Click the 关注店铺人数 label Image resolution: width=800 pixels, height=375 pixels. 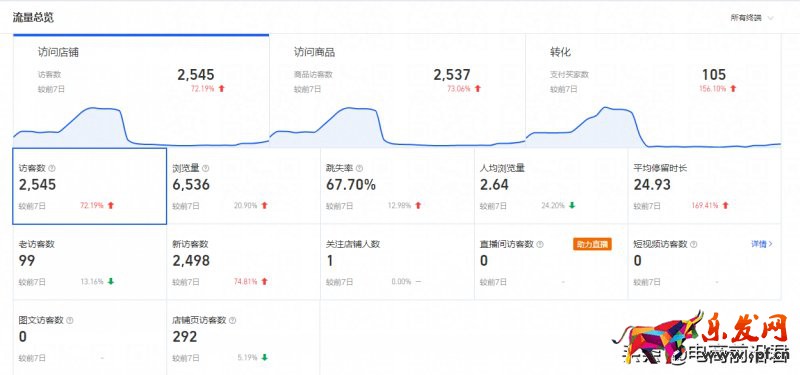coord(353,244)
